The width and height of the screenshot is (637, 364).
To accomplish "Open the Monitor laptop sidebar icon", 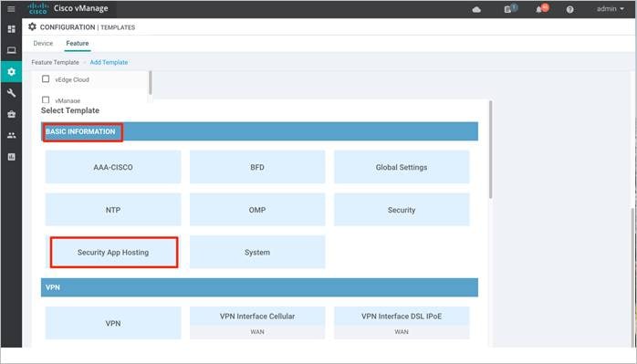I will click(11, 50).
